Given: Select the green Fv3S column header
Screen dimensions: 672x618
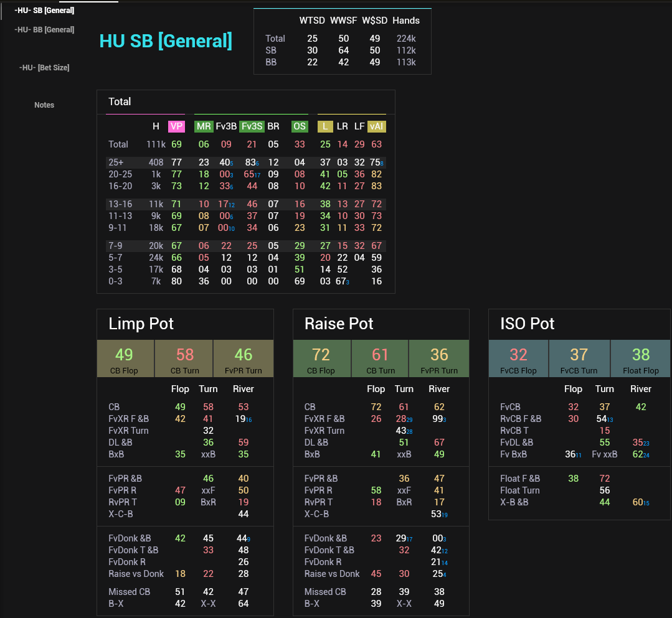Looking at the screenshot, I should 252,126.
